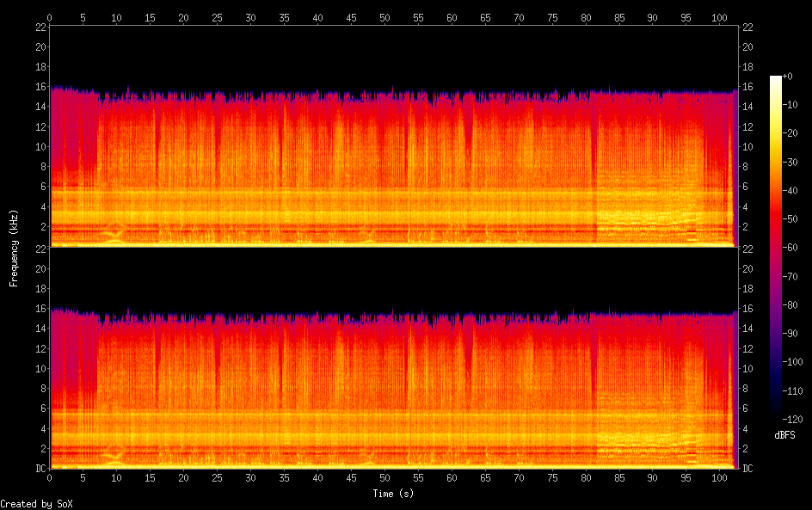
Task: Click the '25' tick on the top time axis
Action: (x=217, y=17)
